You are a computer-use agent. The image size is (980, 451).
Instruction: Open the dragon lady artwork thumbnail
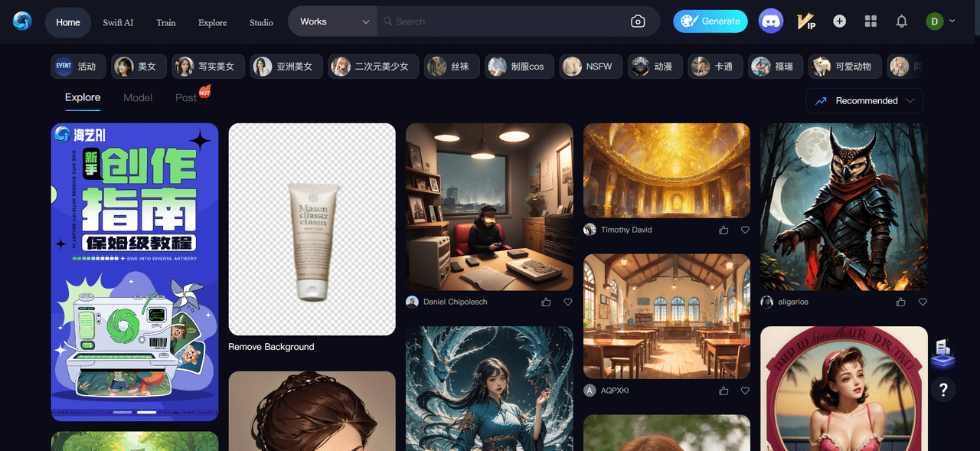point(489,389)
